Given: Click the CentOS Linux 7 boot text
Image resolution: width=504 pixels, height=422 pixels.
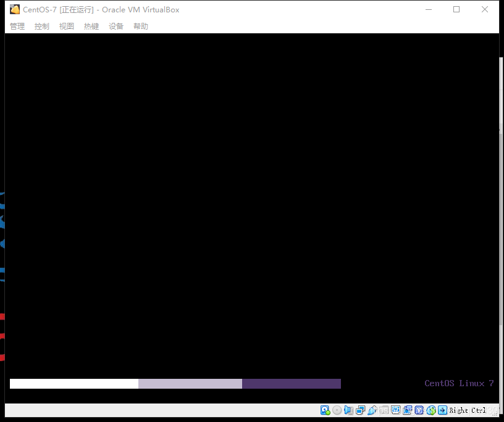Looking at the screenshot, I should pos(459,384).
